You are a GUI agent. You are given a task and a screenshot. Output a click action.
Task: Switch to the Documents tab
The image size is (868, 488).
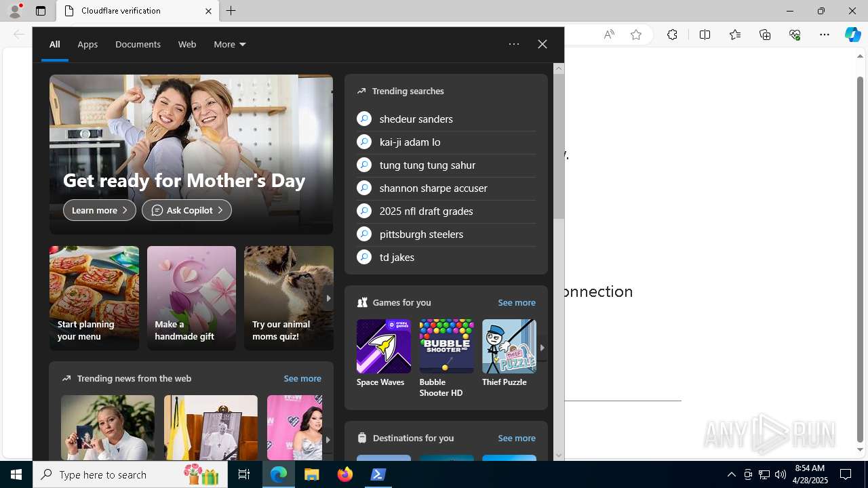pos(138,44)
